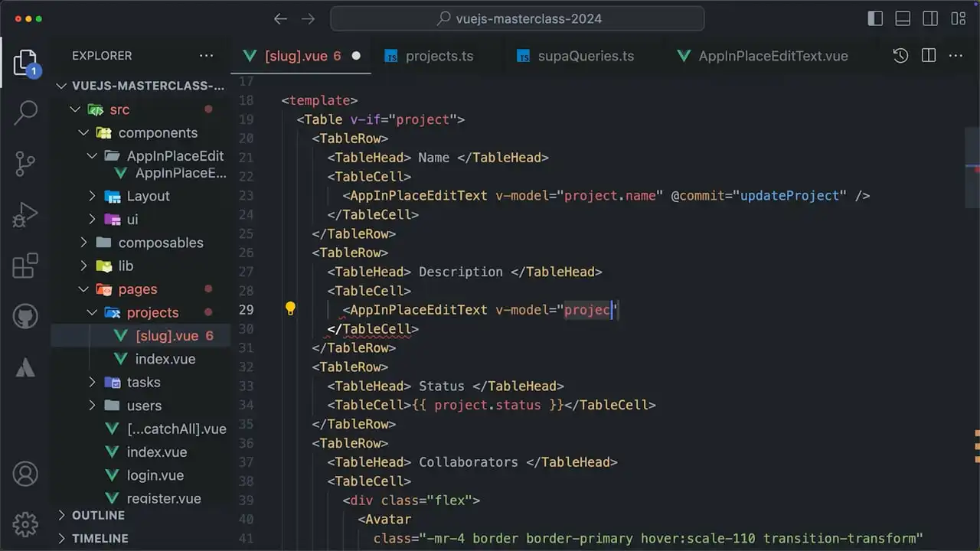Open login.vue file
This screenshot has width=980, height=551.
141,475
